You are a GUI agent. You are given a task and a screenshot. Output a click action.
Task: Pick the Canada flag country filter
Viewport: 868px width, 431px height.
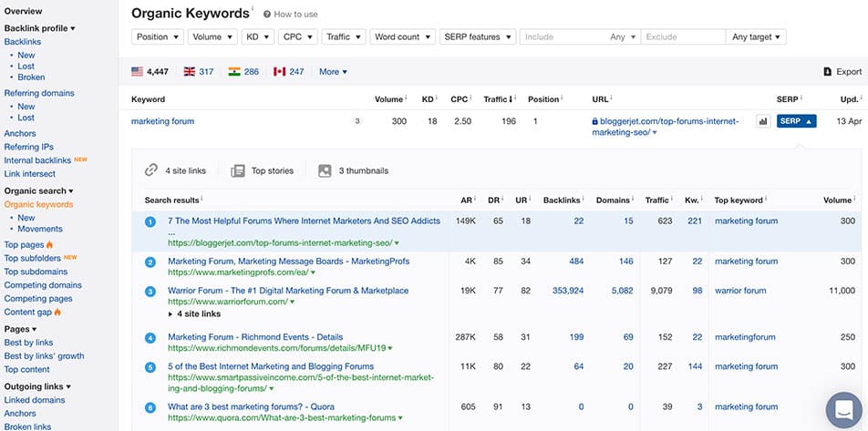(280, 72)
